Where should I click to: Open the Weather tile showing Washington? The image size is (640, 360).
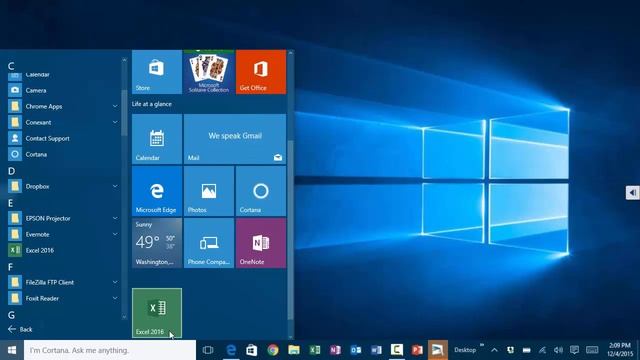pos(157,243)
